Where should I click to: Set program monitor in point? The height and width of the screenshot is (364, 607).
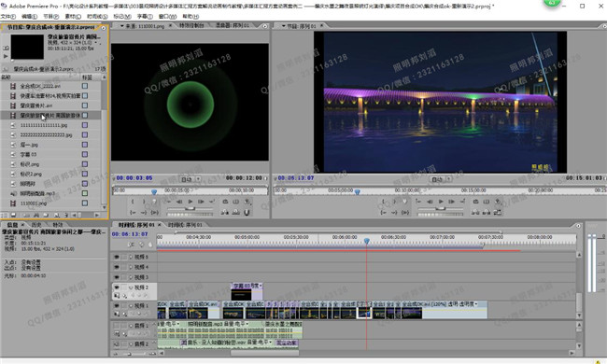383,202
